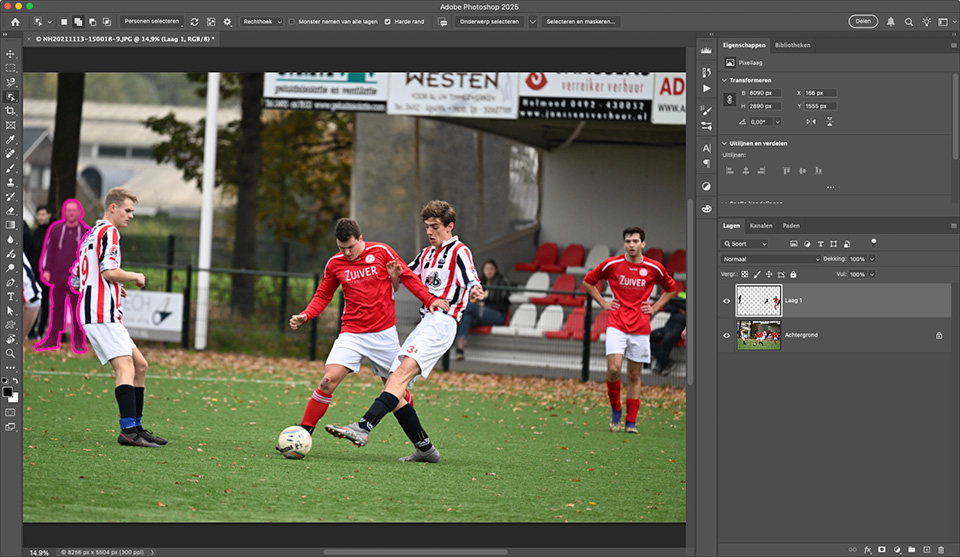Flip layer horizontally in Properties panel
960x557 pixels.
click(x=811, y=121)
